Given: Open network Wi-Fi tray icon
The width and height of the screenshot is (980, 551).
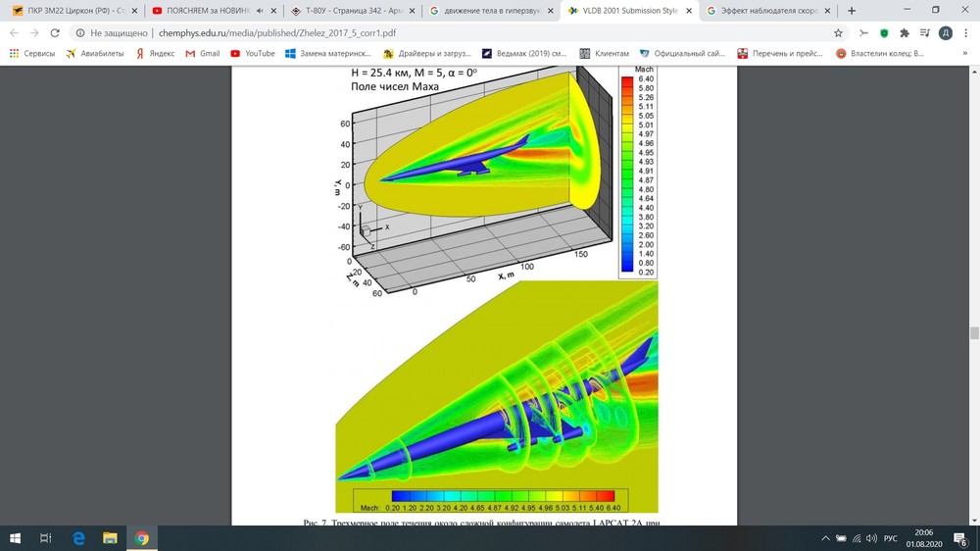Looking at the screenshot, I should click(x=857, y=538).
